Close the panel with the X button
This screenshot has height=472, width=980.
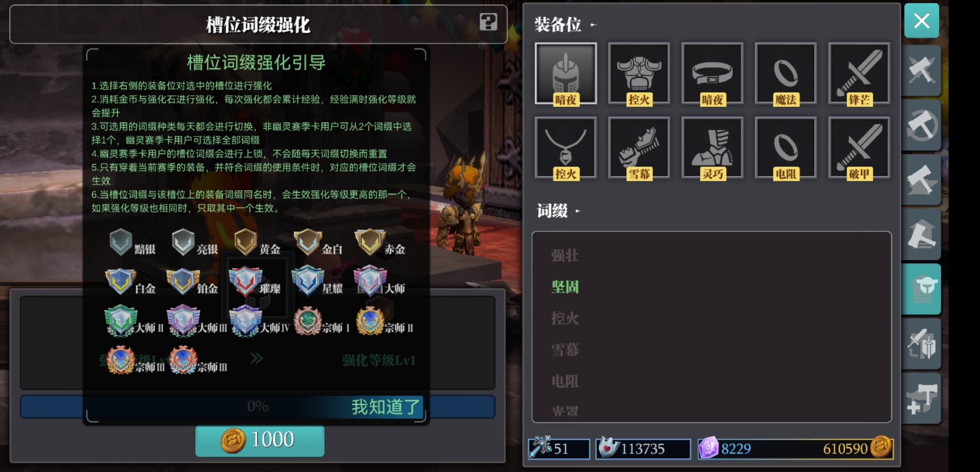(922, 21)
